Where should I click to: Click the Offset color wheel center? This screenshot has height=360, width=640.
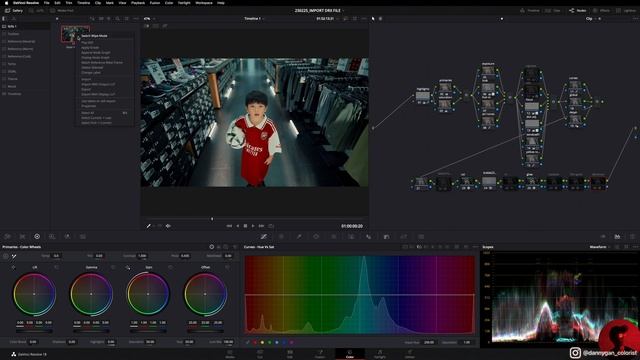coord(205,294)
